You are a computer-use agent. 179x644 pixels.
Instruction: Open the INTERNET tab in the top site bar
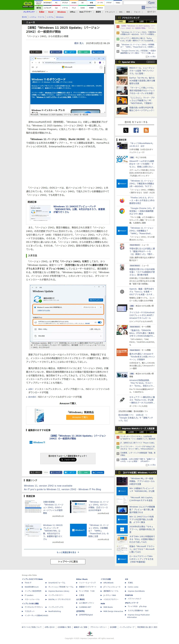48,3
